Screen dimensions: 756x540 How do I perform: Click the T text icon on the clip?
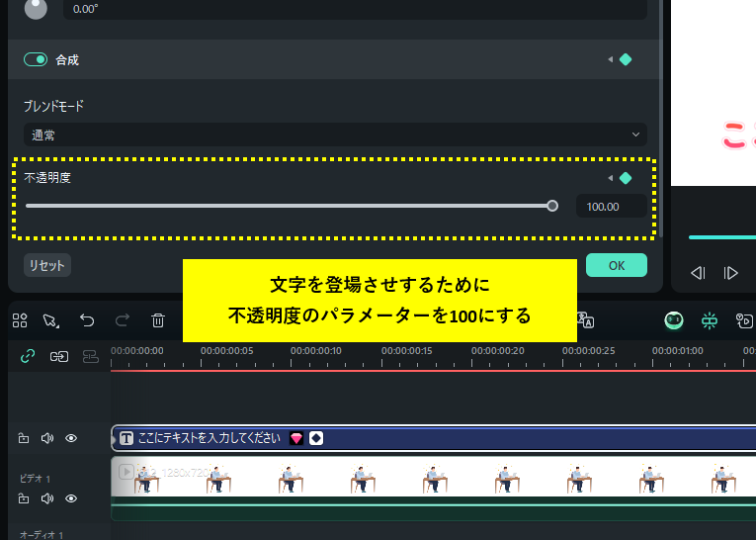pyautogui.click(x=126, y=438)
